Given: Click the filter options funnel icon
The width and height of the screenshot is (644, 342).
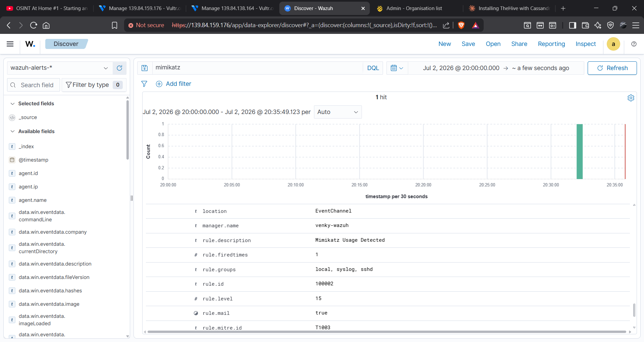Looking at the screenshot, I should [144, 84].
